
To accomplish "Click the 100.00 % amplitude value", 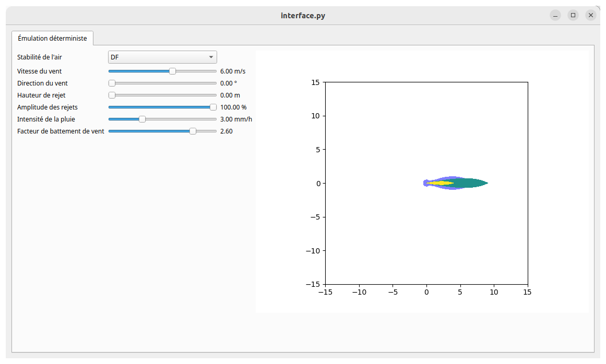I will coord(233,107).
